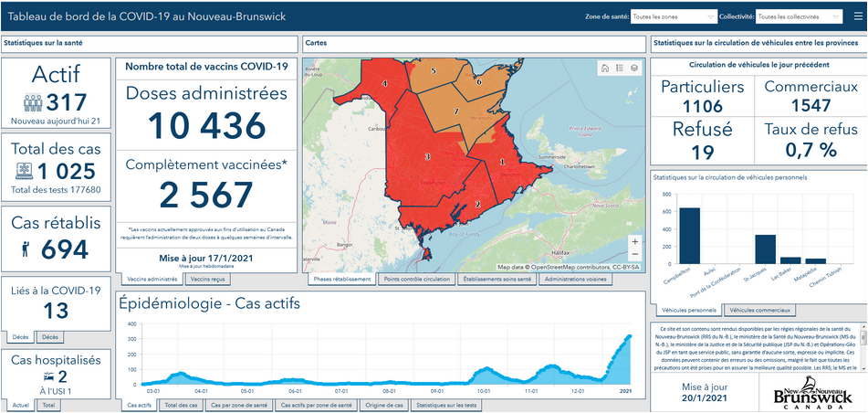Click the person icon beside 694 recovered
Image resolution: width=868 pixels, height=413 pixels.
tap(26, 249)
